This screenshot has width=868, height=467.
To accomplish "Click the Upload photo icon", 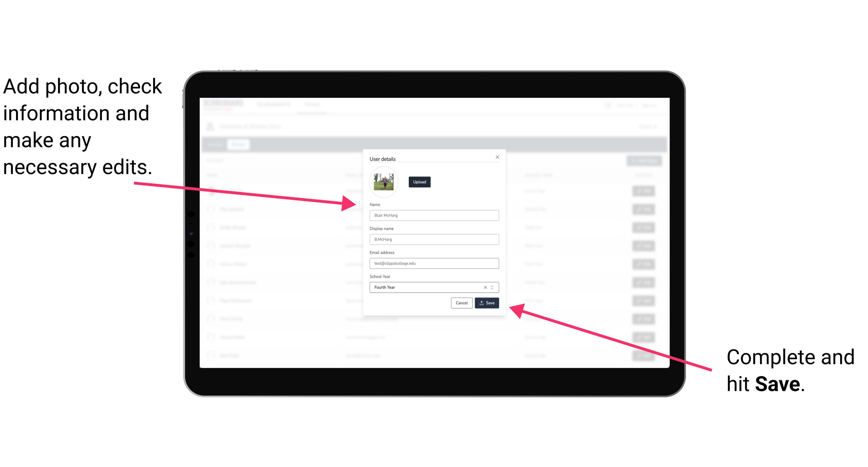I will pyautogui.click(x=419, y=182).
